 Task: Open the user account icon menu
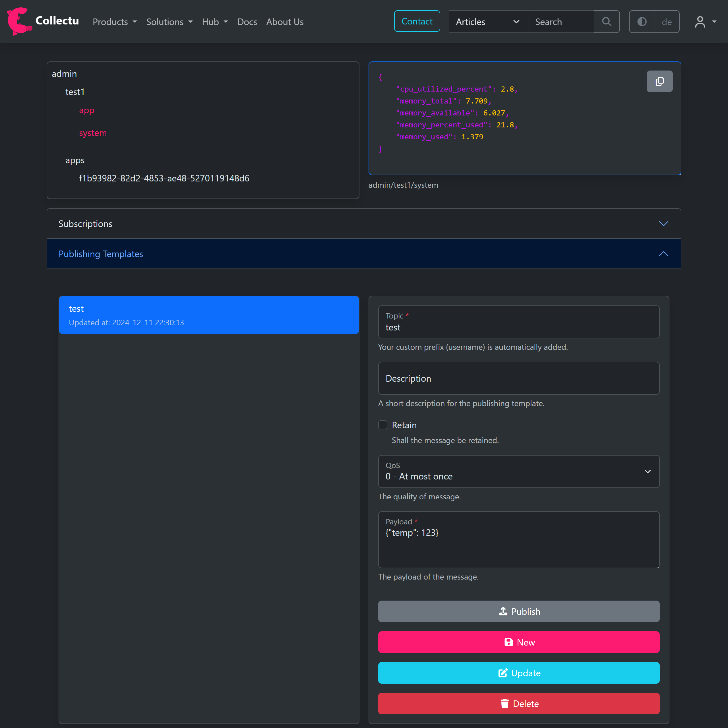(706, 22)
